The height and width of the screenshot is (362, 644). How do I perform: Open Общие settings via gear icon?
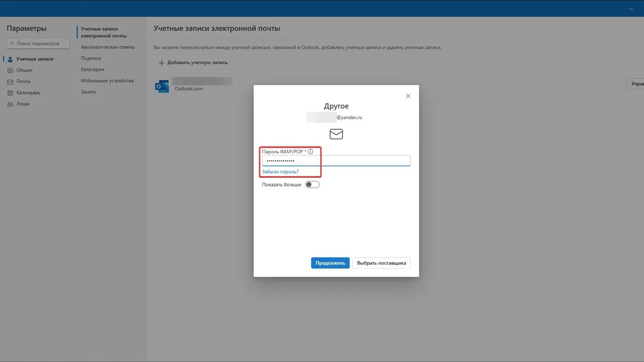10,70
